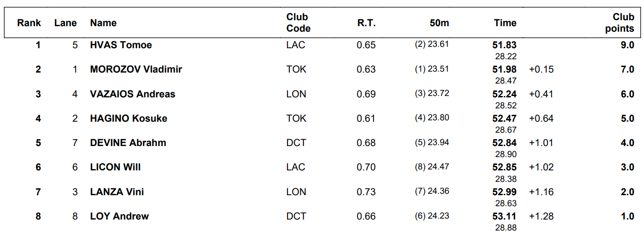Viewport: 644px width, 248px height.
Task: Click the name VAZAIOS Andreas
Action: pyautogui.click(x=132, y=94)
